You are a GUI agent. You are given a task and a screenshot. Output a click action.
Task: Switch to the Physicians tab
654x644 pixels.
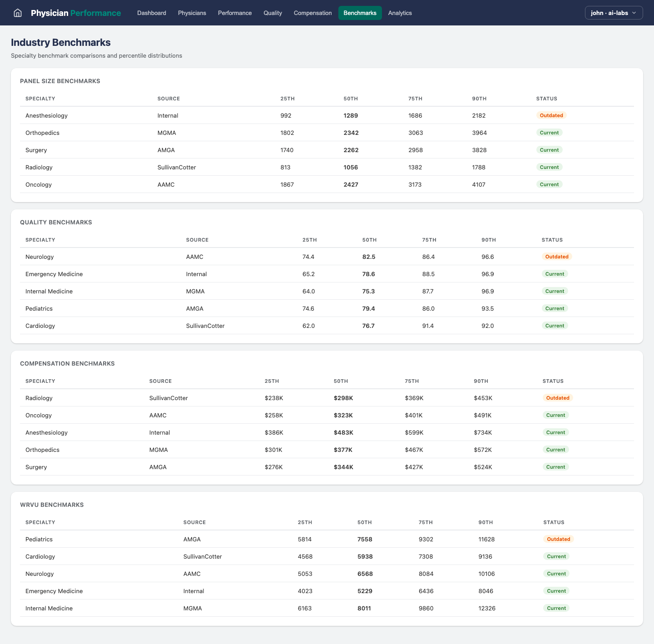192,13
